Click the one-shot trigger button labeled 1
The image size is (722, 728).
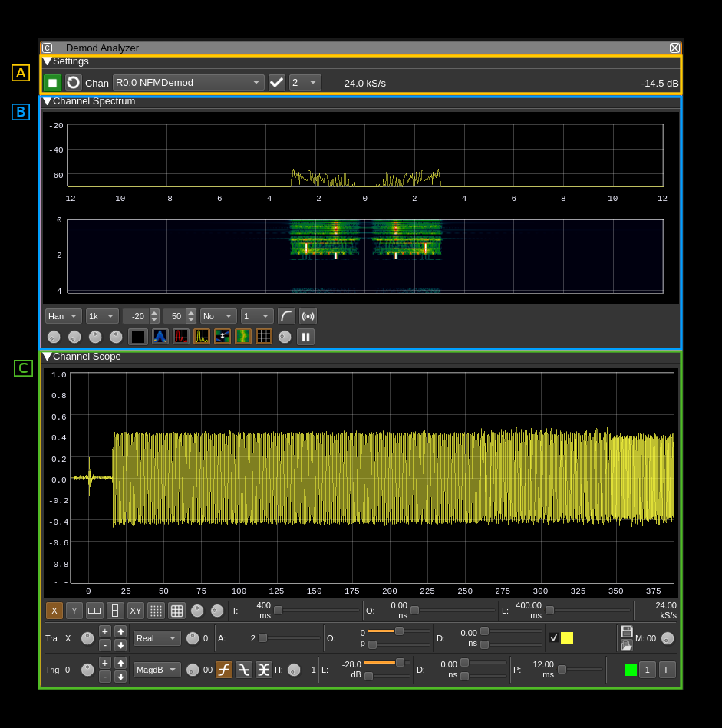[648, 670]
